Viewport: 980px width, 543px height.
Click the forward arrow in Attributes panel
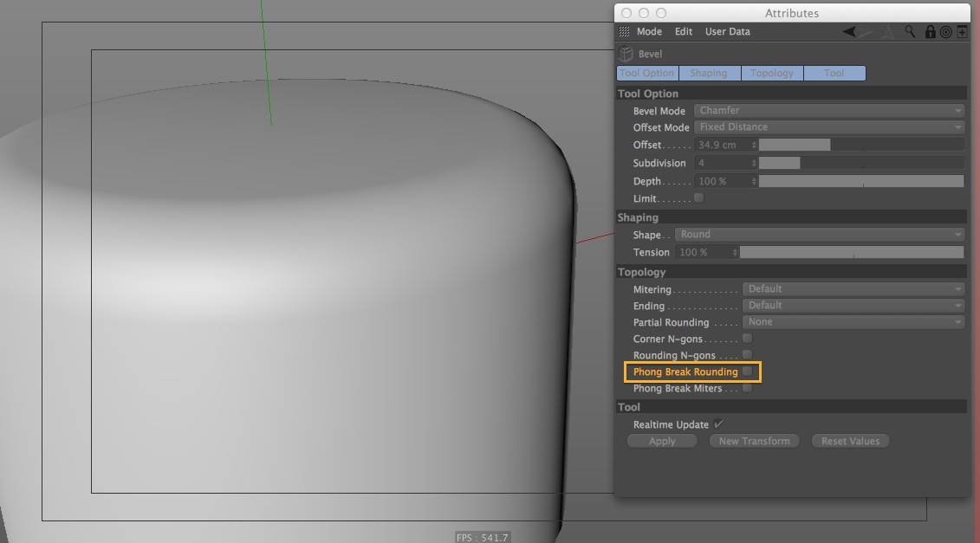[x=865, y=32]
